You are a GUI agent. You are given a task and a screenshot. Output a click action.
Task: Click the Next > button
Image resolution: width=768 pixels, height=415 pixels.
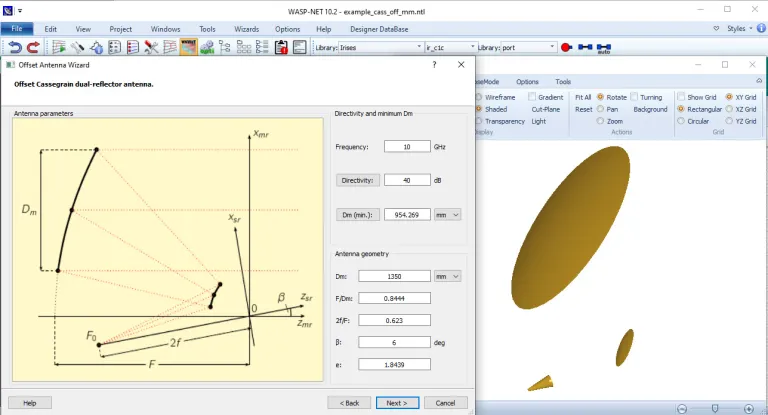(x=397, y=403)
